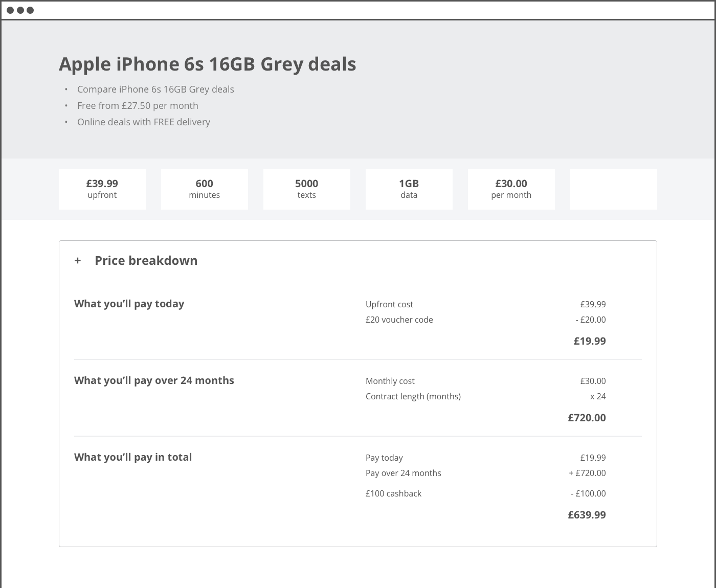Screen dimensions: 716x588
Task: Click the Price breakdown heading
Action: 146,261
